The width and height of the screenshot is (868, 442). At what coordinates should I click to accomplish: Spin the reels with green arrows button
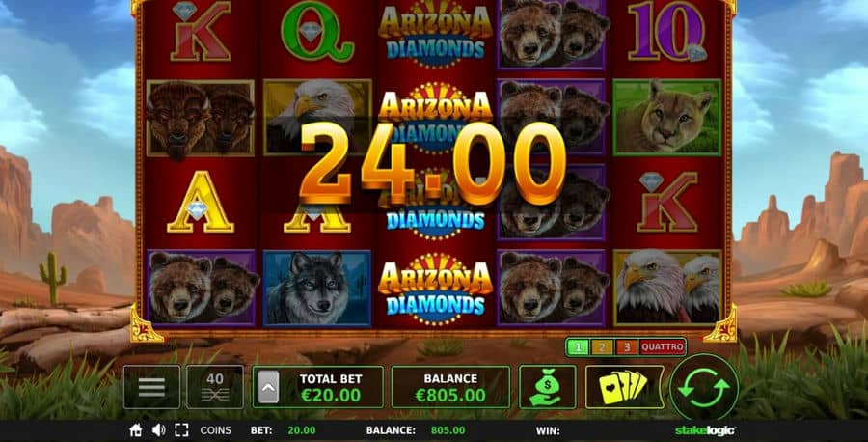[704, 387]
